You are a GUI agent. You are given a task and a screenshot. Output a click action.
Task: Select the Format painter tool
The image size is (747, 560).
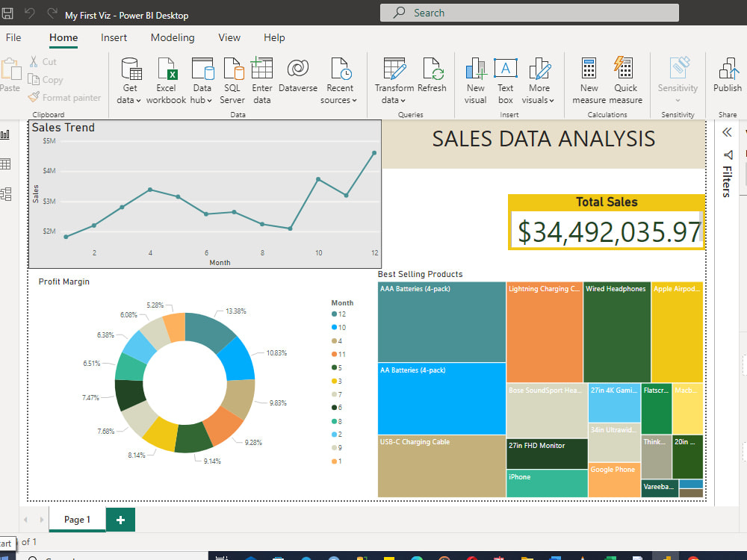(65, 97)
